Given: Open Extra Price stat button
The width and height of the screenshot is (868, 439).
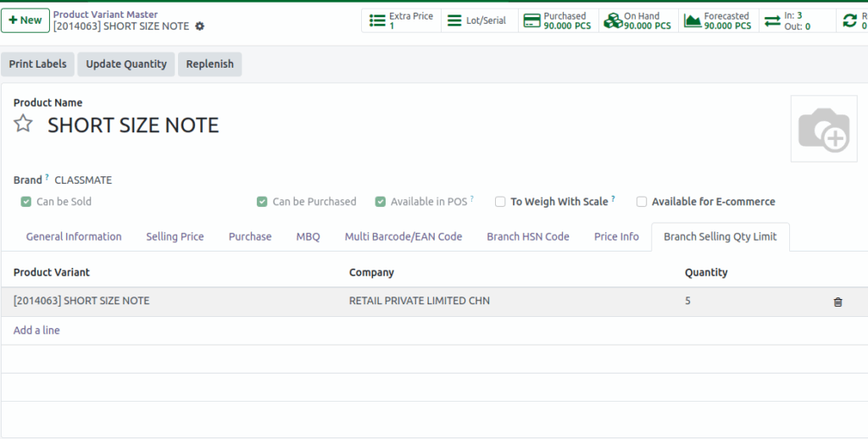Looking at the screenshot, I should [x=401, y=20].
